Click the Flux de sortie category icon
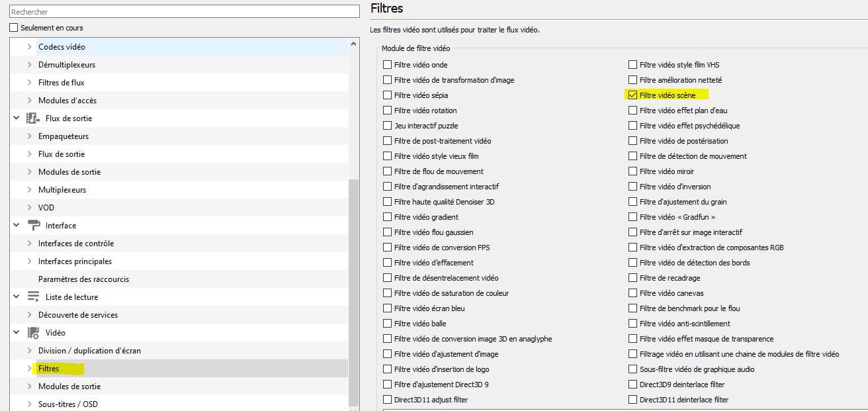The image size is (868, 411). (x=33, y=118)
